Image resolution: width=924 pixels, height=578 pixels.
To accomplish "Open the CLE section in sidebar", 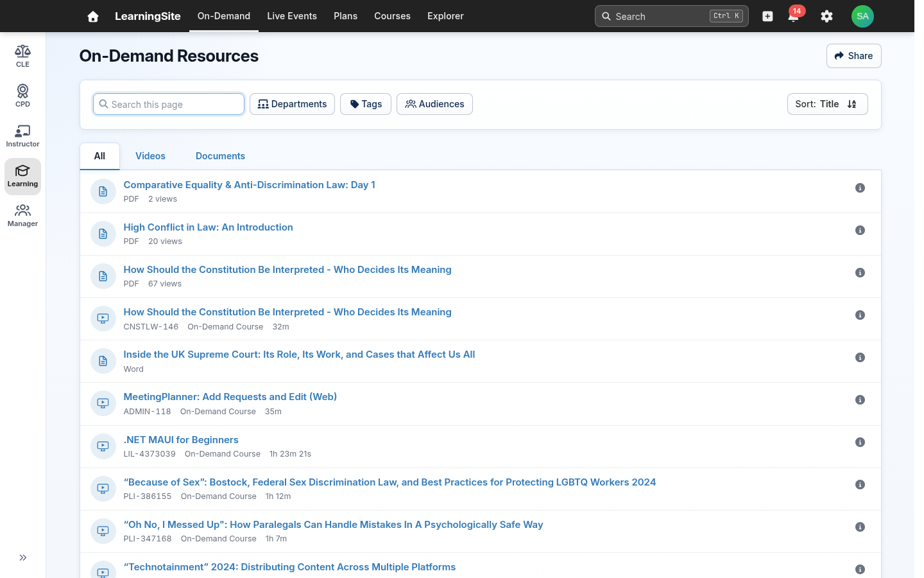I will coord(22,57).
